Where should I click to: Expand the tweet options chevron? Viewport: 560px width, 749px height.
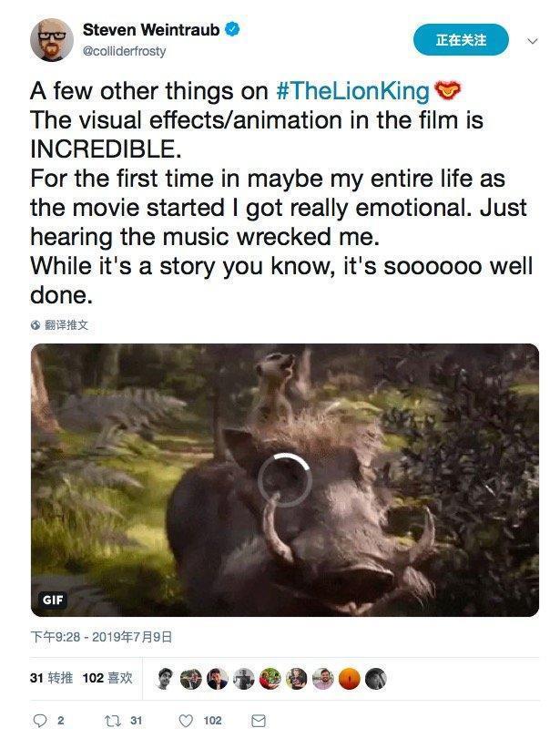pos(533,41)
